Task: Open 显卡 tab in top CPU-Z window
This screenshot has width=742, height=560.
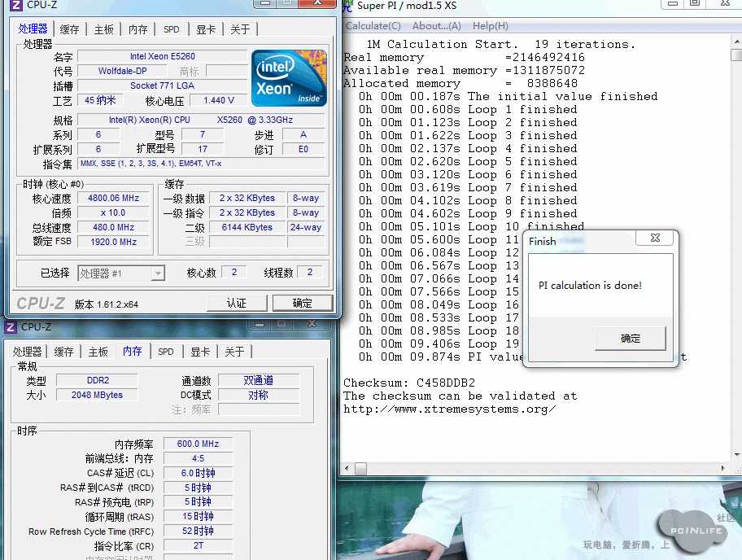Action: click(x=206, y=29)
